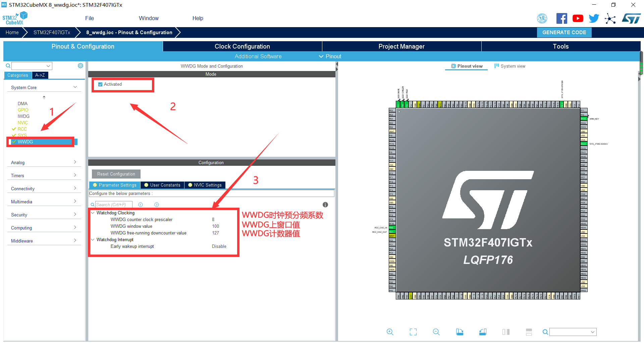Click the GENERATE CODE button
The width and height of the screenshot is (644, 345).
(x=564, y=32)
